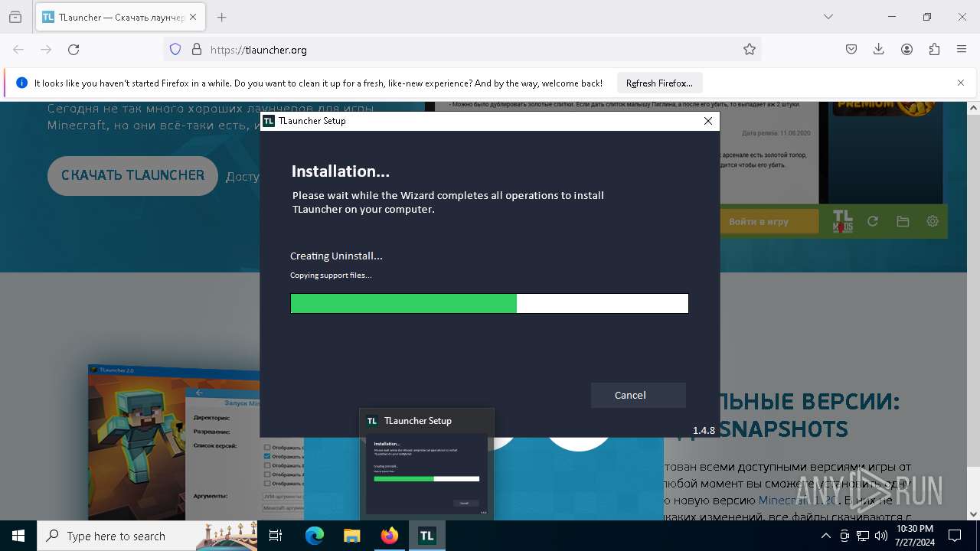Open the Firefox extensions icon

934,50
